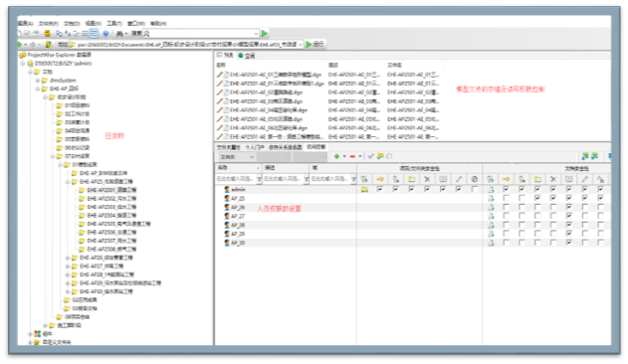628x364 pixels.
Task: Click the ProjectWise Explorer root datasource icon
Action: 23,55
